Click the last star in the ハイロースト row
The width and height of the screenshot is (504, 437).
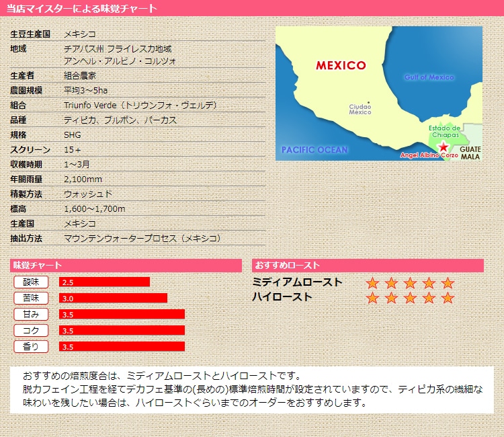[x=448, y=298]
